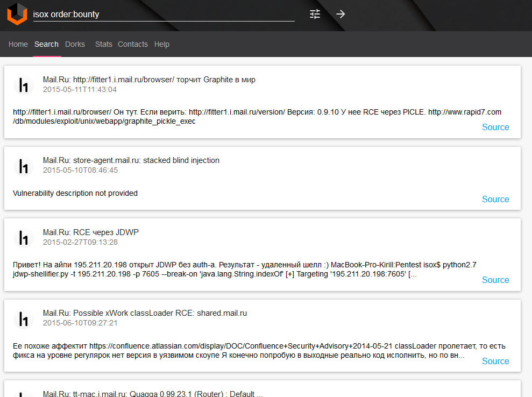Go to the Home tab
This screenshot has height=397, width=532.
(18, 44)
